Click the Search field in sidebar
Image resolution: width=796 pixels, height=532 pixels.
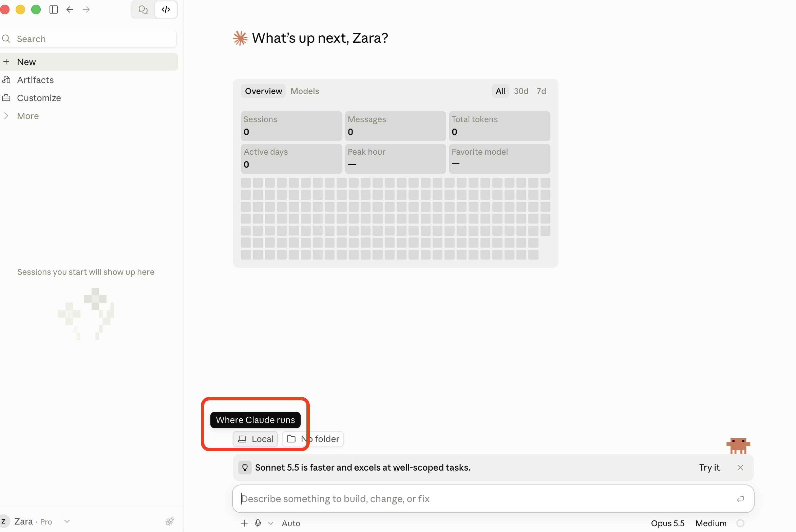coord(88,39)
